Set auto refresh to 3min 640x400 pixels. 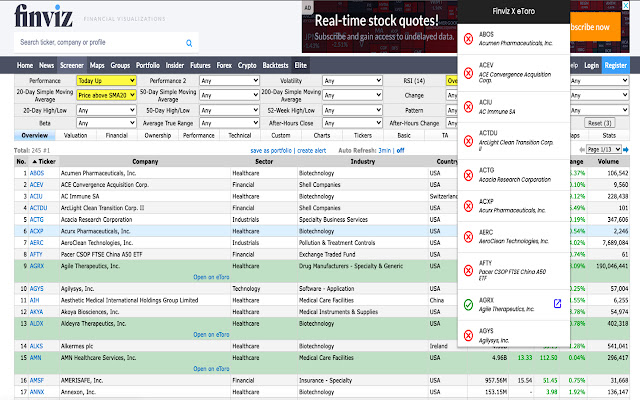point(384,151)
